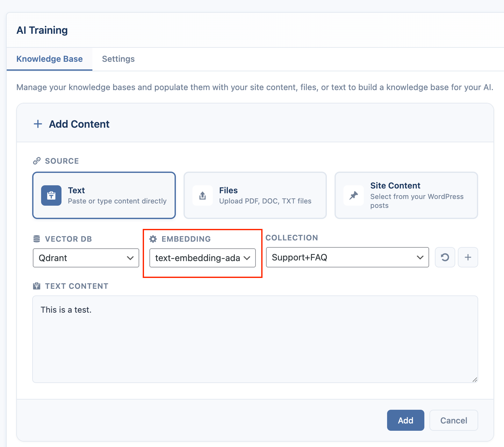This screenshot has height=447, width=504.
Task: Click the VECTOR DB label
Action: click(x=68, y=239)
